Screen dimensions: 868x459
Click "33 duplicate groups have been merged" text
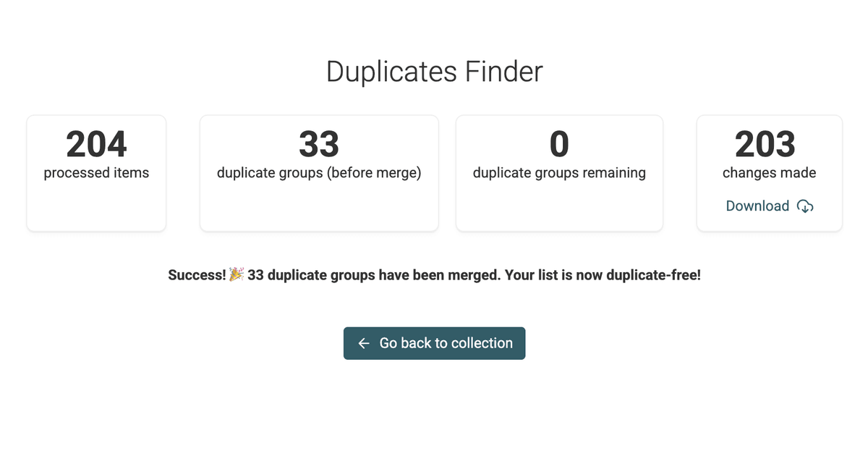[x=372, y=275]
